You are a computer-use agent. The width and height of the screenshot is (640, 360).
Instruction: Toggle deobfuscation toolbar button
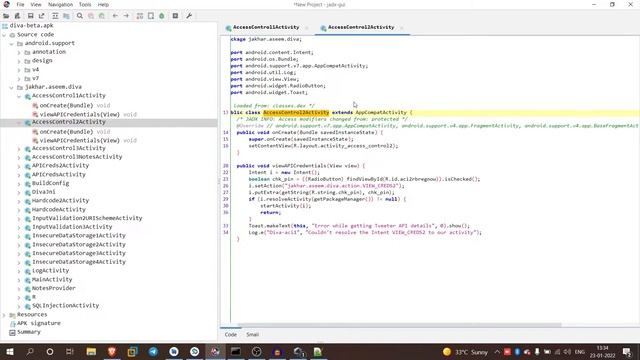point(140,16)
